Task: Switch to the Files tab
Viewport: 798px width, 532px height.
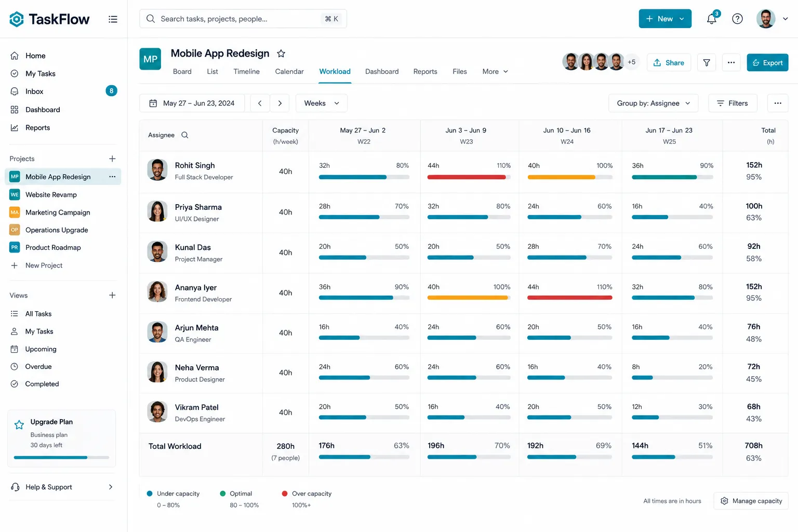Action: pyautogui.click(x=460, y=72)
